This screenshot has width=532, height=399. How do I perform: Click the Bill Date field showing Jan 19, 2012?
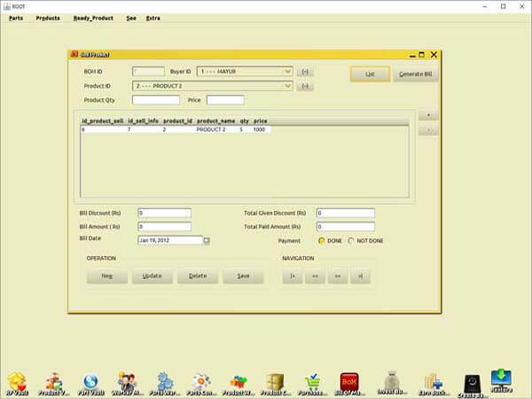[170, 240]
